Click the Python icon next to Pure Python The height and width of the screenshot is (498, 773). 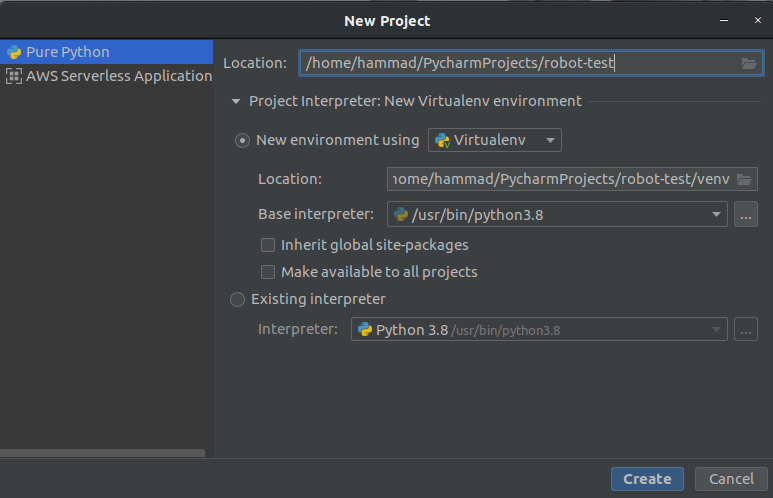(x=14, y=52)
